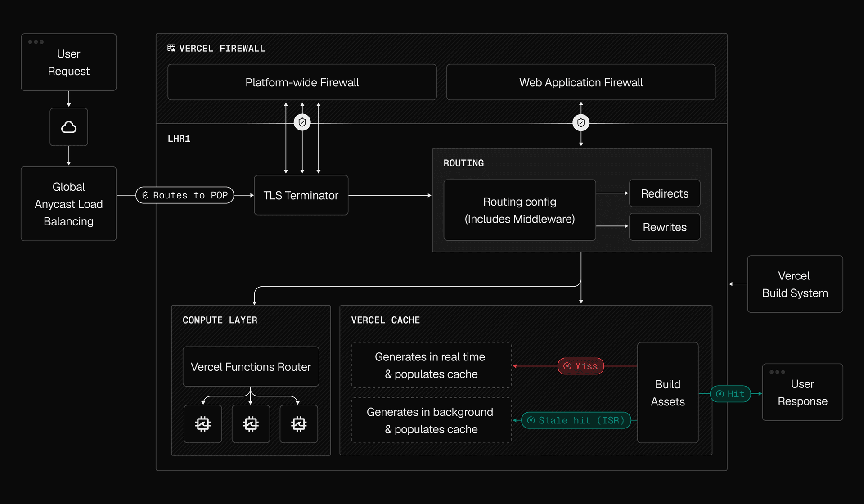
Task: Expand the ROUTING section panel
Action: (x=463, y=163)
